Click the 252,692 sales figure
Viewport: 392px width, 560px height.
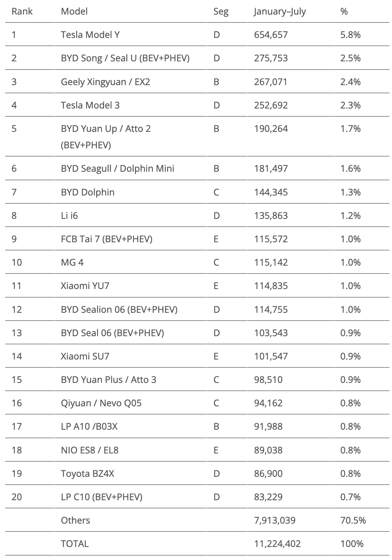pos(271,105)
